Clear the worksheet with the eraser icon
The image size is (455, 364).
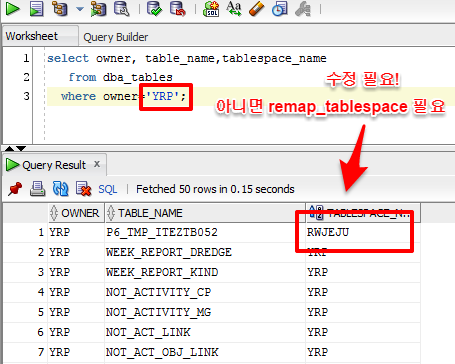(x=257, y=9)
